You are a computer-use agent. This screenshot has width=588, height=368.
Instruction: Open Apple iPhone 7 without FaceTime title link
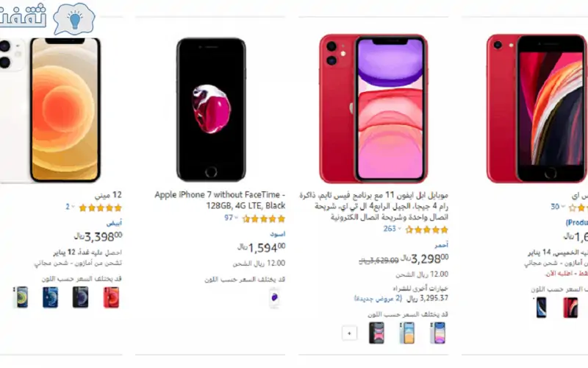[x=220, y=200]
